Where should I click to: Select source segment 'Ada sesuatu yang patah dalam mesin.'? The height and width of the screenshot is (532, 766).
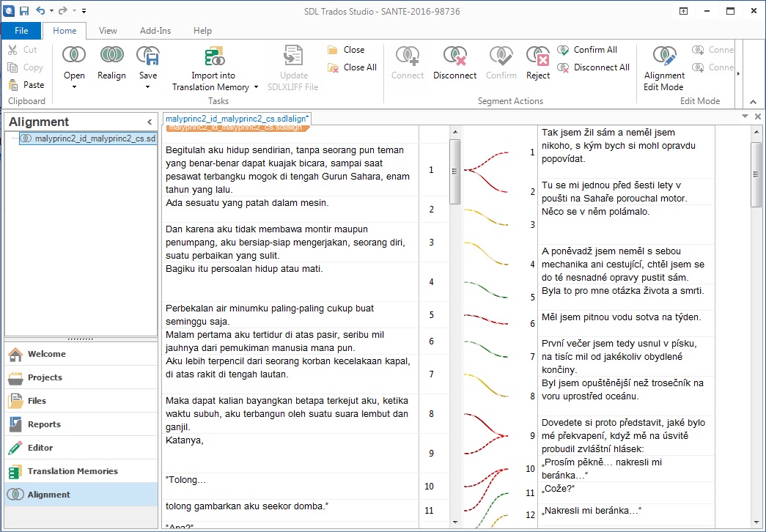290,210
